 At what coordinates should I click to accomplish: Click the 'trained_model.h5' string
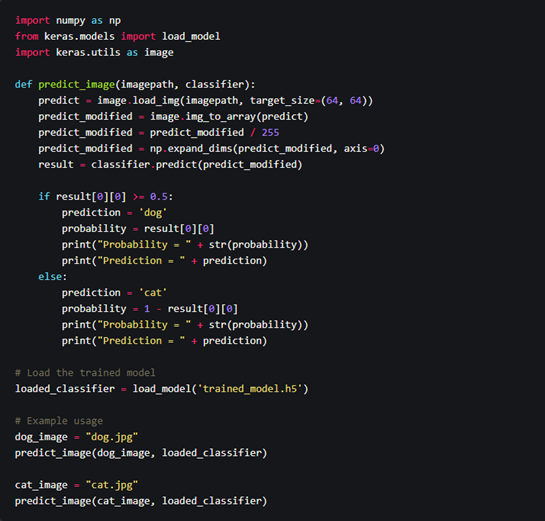250,389
